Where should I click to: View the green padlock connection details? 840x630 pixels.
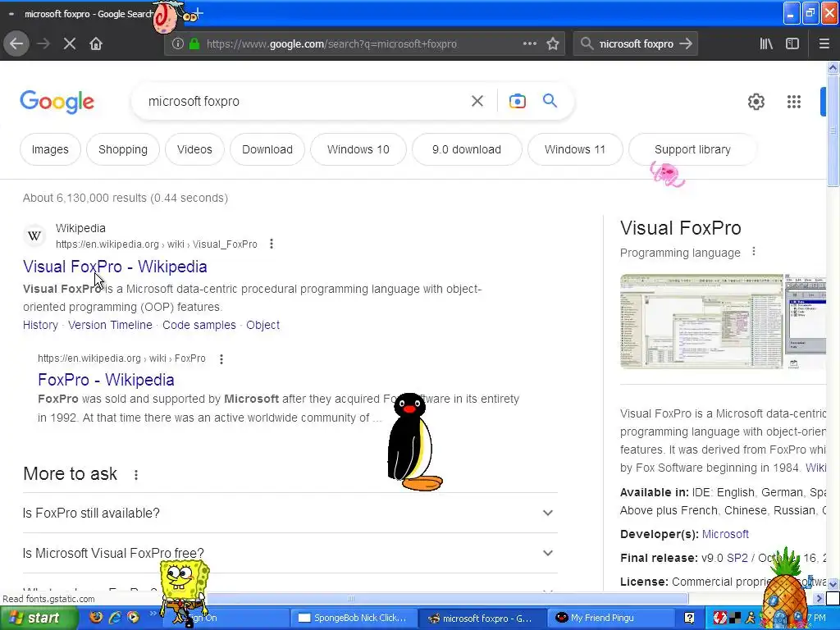(x=194, y=44)
